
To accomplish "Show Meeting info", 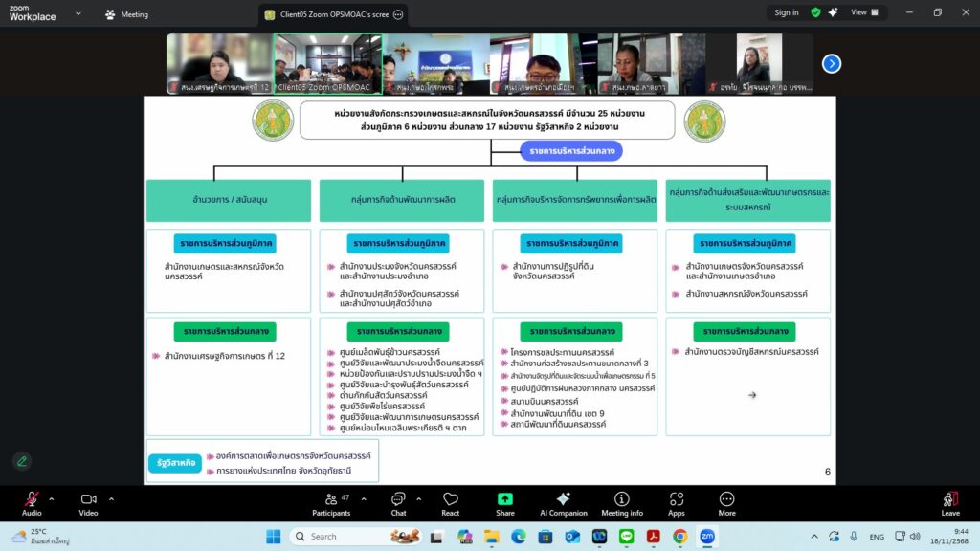I will point(621,503).
